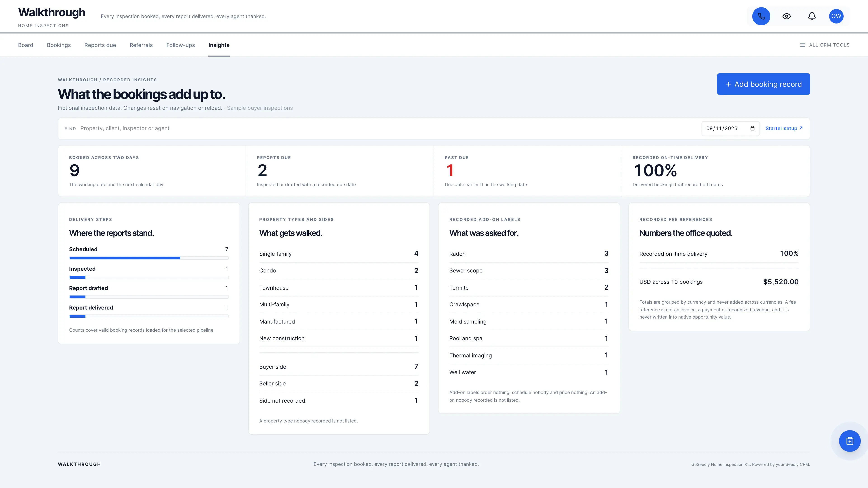The image size is (868, 488).
Task: Select the Radon add-on row
Action: 529,253
